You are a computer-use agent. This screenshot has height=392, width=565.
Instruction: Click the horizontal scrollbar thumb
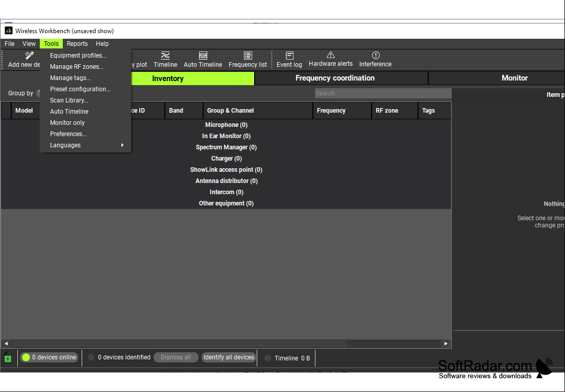(x=180, y=344)
